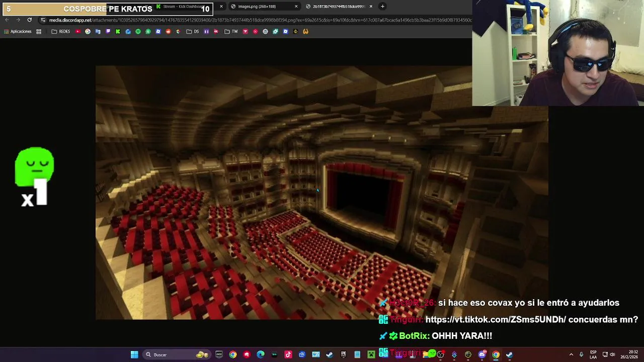
Task: Open Minecraft from the taskbar
Action: tap(371, 354)
